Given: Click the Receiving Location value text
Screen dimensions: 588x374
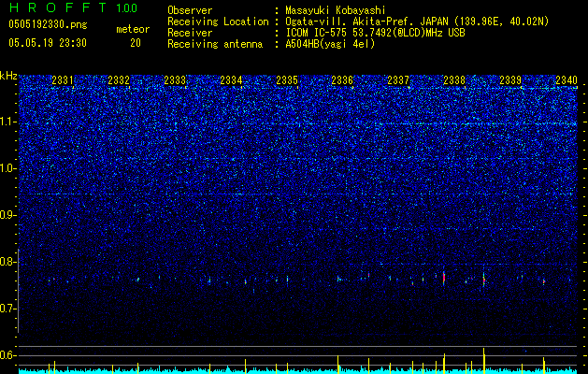Looking at the screenshot, I should [417, 22].
